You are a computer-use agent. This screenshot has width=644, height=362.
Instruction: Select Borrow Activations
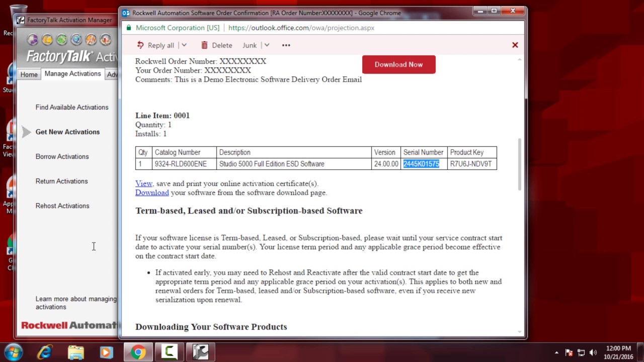(62, 156)
